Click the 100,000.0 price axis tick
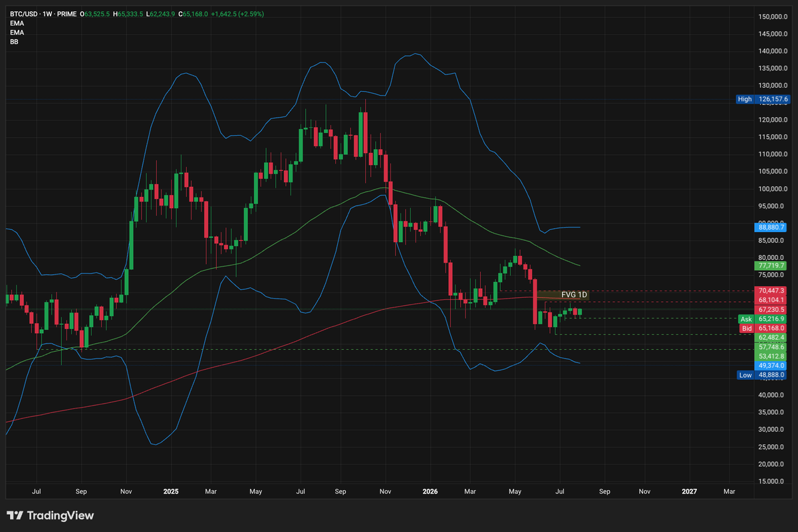The image size is (798, 532). coord(773,189)
